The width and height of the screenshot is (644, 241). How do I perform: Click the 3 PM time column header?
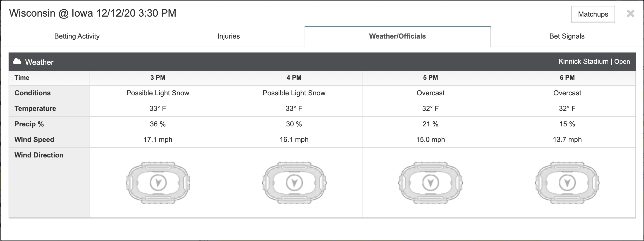(158, 78)
